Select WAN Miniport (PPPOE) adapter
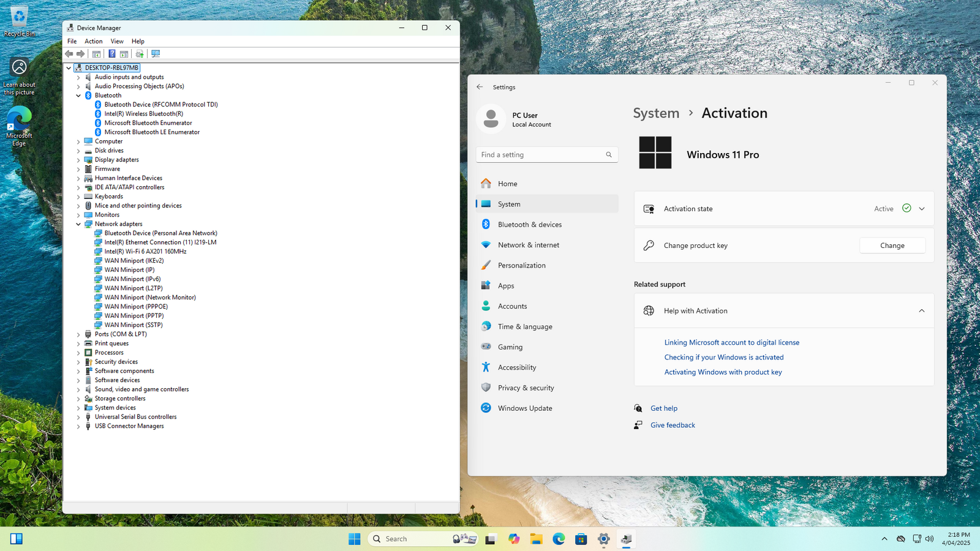Screen dimensions: 980x551 pos(136,307)
